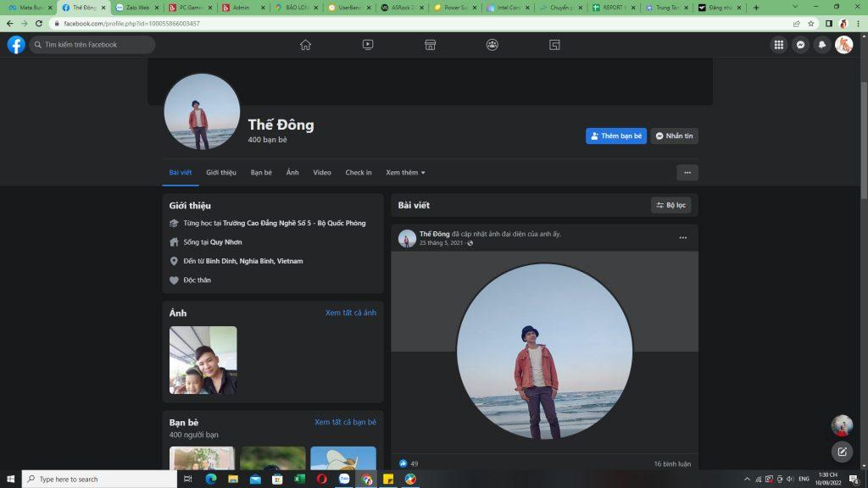The image size is (868, 488).
Task: Show notifications bell icon
Action: [x=821, y=45]
